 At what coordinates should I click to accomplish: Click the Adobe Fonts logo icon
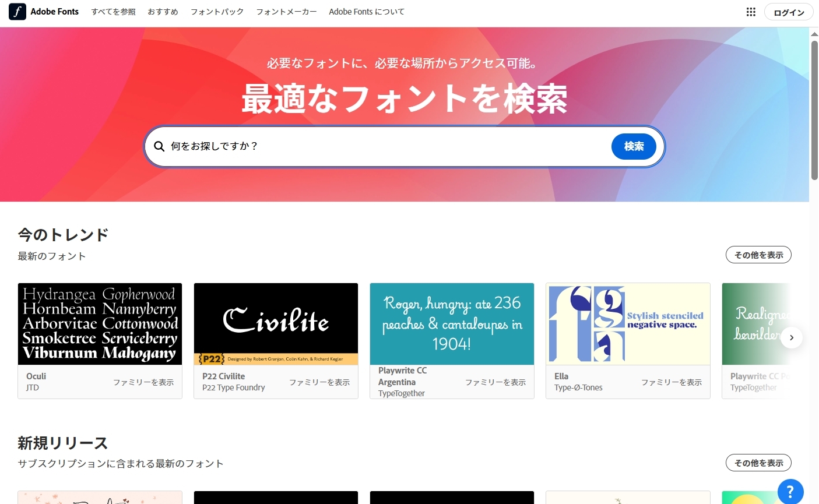(x=17, y=12)
